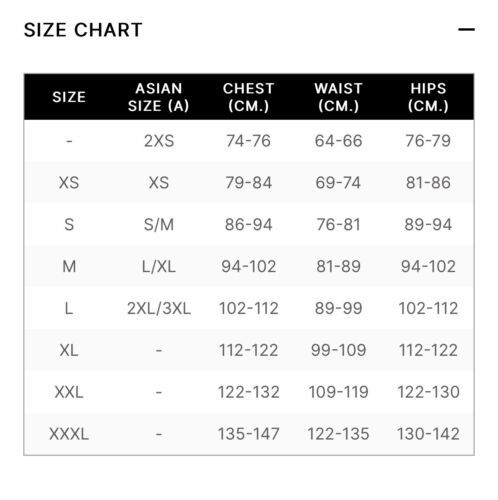
Task: Click the S/M Asian size cell
Action: point(159,225)
